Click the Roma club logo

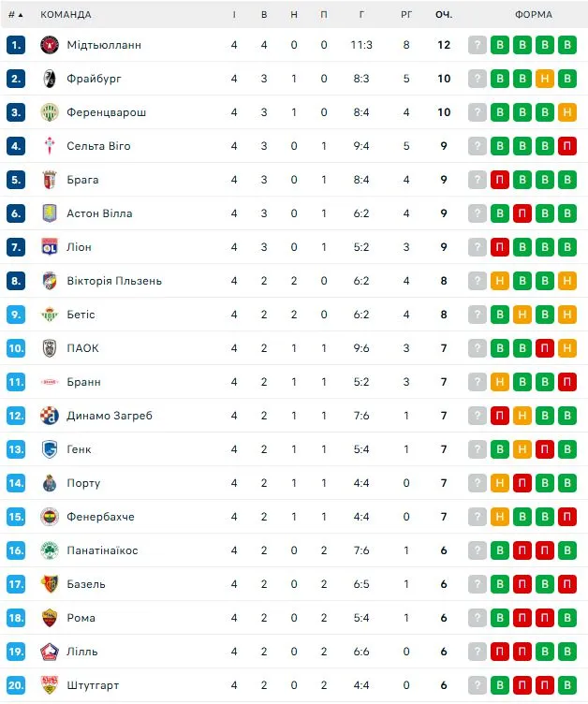[50, 618]
